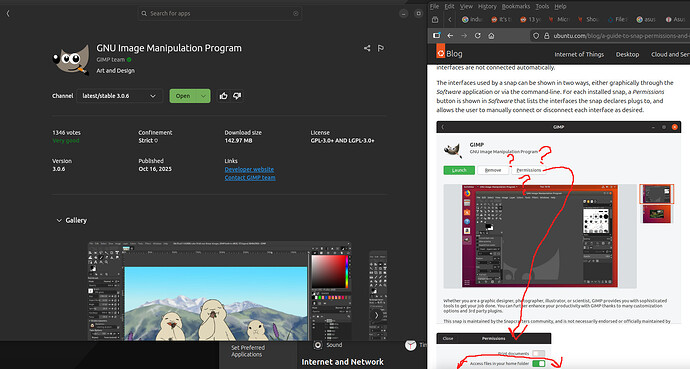Click the verified badge beside GIMP team
This screenshot has height=369, width=690.
click(129, 59)
